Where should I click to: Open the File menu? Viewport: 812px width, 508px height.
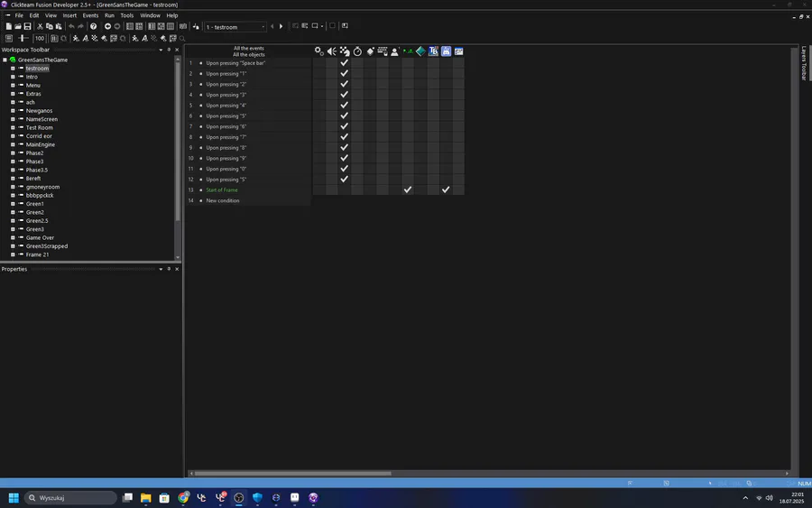tap(19, 15)
